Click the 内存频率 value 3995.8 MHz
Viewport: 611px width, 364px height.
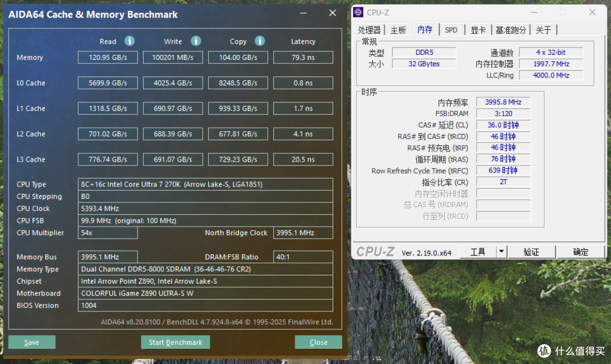point(503,102)
